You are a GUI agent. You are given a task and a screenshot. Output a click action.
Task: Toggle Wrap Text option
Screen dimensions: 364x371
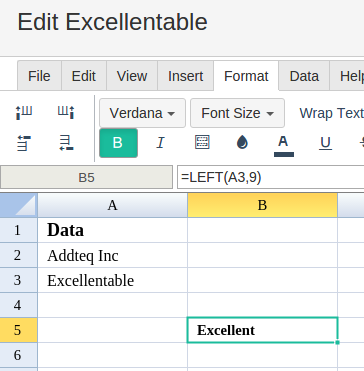click(331, 113)
